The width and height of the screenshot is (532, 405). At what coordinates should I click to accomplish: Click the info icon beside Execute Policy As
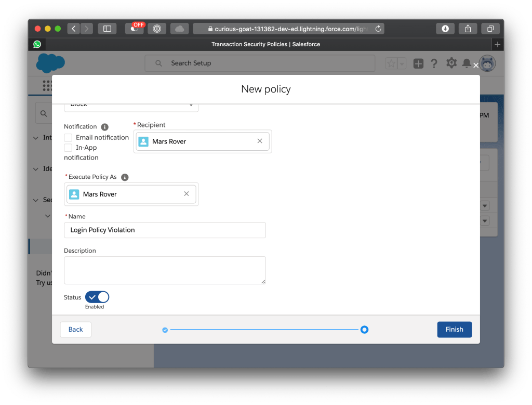click(125, 177)
